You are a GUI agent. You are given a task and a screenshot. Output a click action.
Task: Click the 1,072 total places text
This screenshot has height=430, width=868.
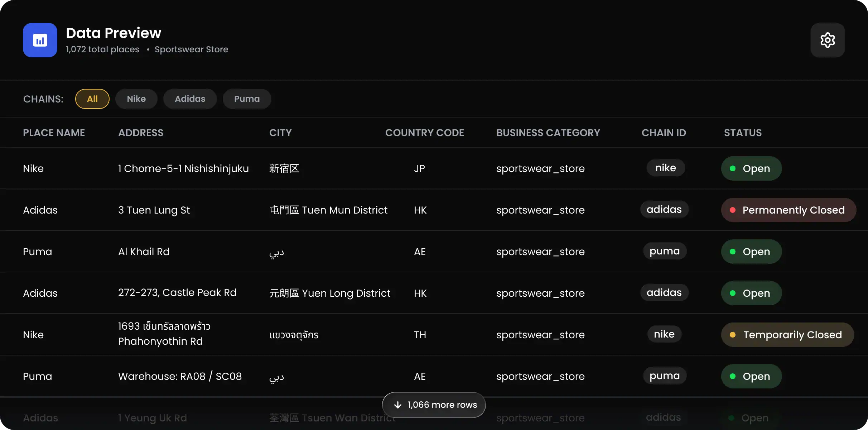point(102,49)
